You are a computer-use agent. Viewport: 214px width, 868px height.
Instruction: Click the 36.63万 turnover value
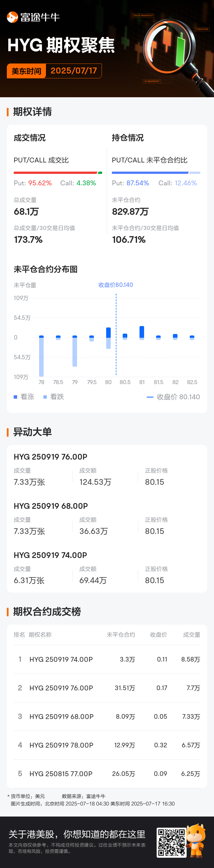(93, 531)
